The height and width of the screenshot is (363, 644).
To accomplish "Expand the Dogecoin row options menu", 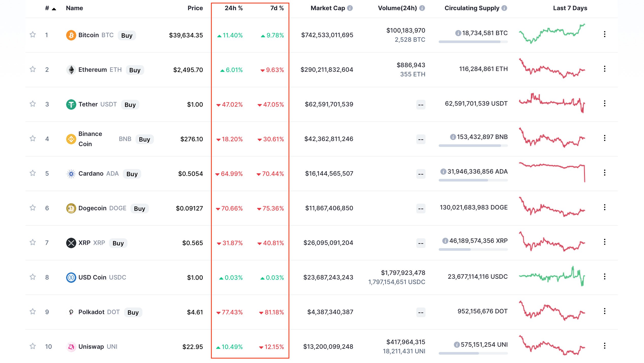I will pos(605,207).
